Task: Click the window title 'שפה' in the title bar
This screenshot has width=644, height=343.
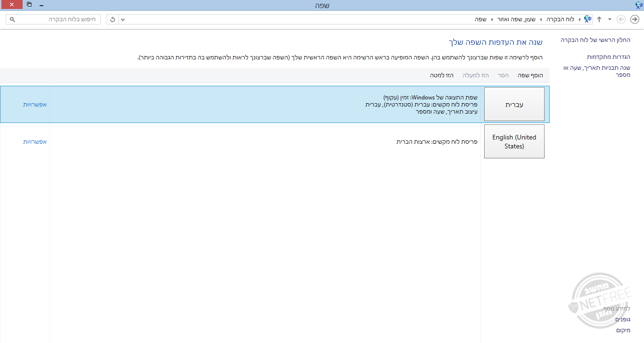Action: click(x=322, y=5)
